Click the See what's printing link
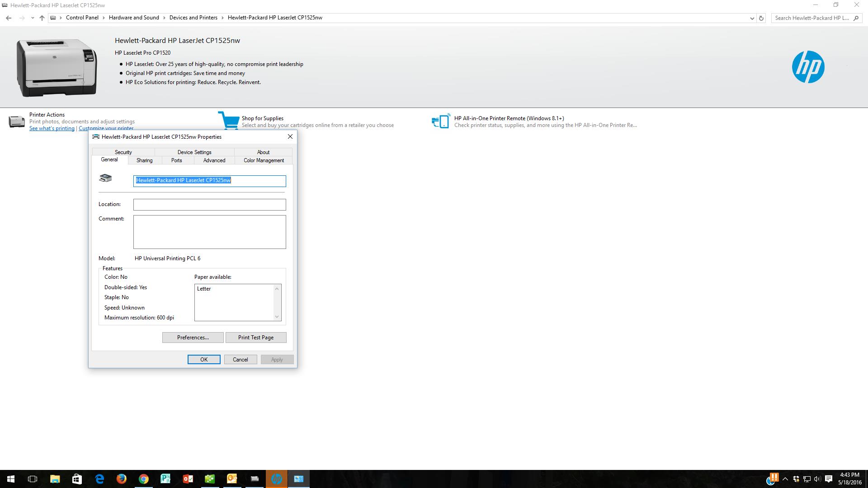The image size is (868, 488). (52, 128)
